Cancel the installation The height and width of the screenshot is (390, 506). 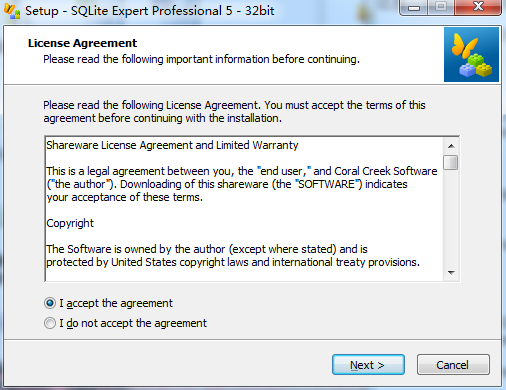tap(453, 365)
